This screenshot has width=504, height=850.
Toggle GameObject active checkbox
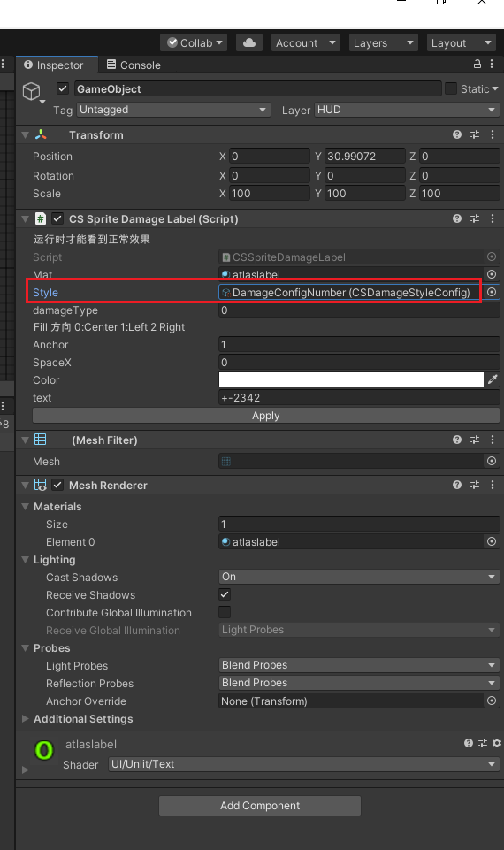(x=63, y=88)
